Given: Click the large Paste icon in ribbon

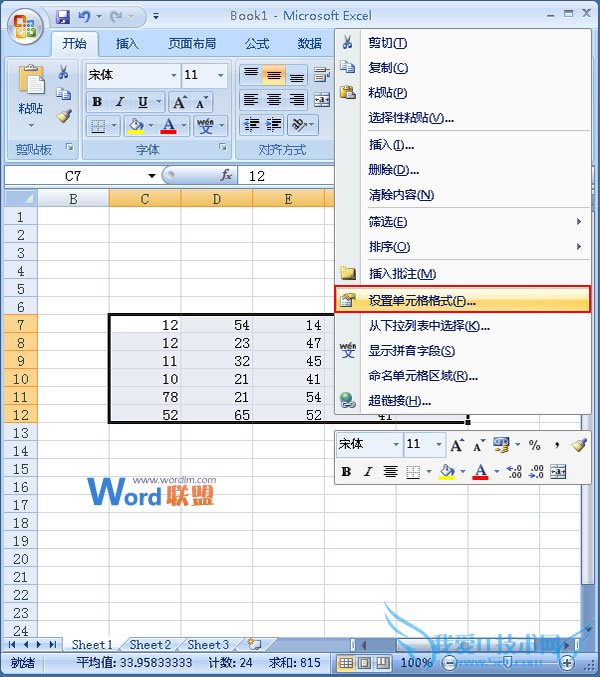Looking at the screenshot, I should (x=31, y=82).
